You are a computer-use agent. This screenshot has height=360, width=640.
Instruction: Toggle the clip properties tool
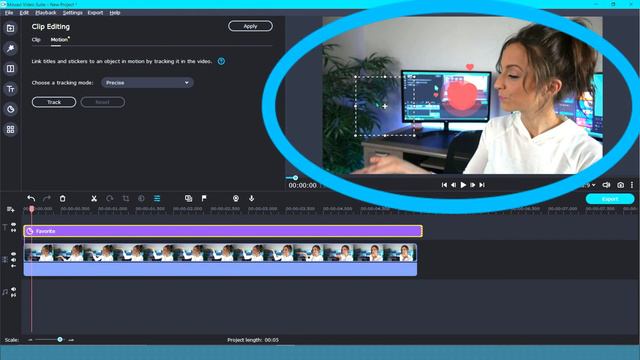[157, 198]
